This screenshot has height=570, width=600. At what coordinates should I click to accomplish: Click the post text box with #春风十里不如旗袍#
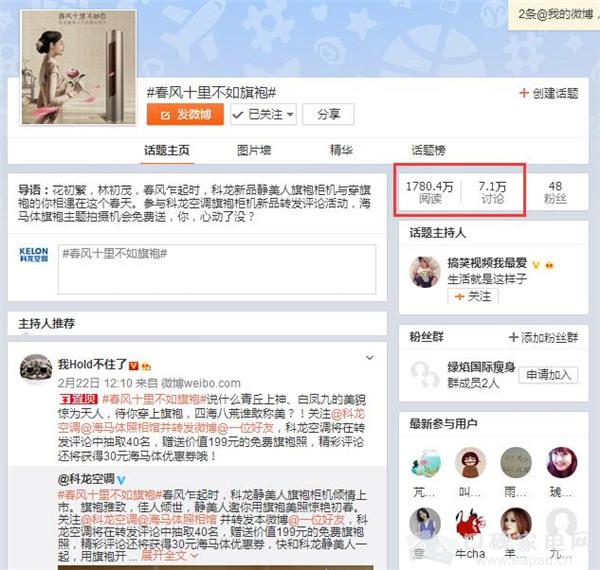point(217,269)
